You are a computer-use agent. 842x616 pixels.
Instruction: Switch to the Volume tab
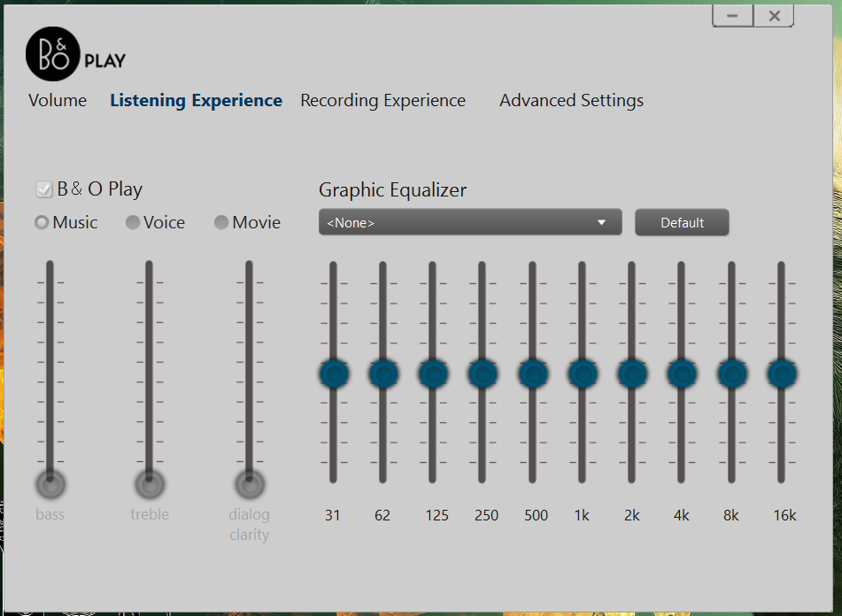click(x=58, y=101)
